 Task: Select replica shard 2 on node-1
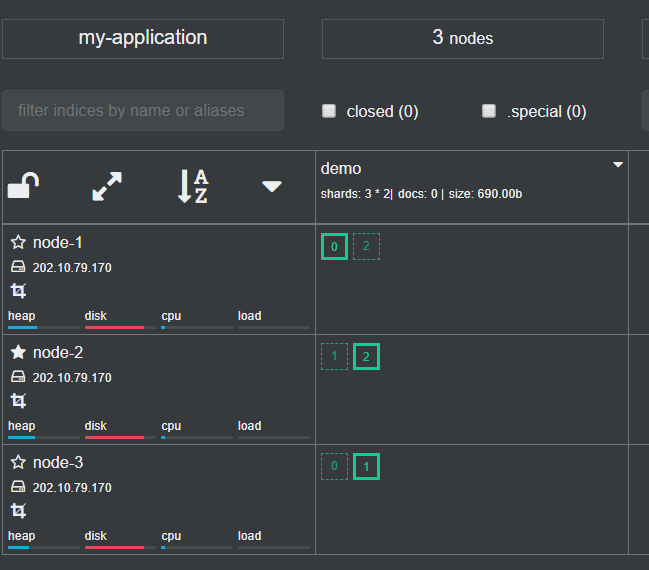tap(366, 247)
